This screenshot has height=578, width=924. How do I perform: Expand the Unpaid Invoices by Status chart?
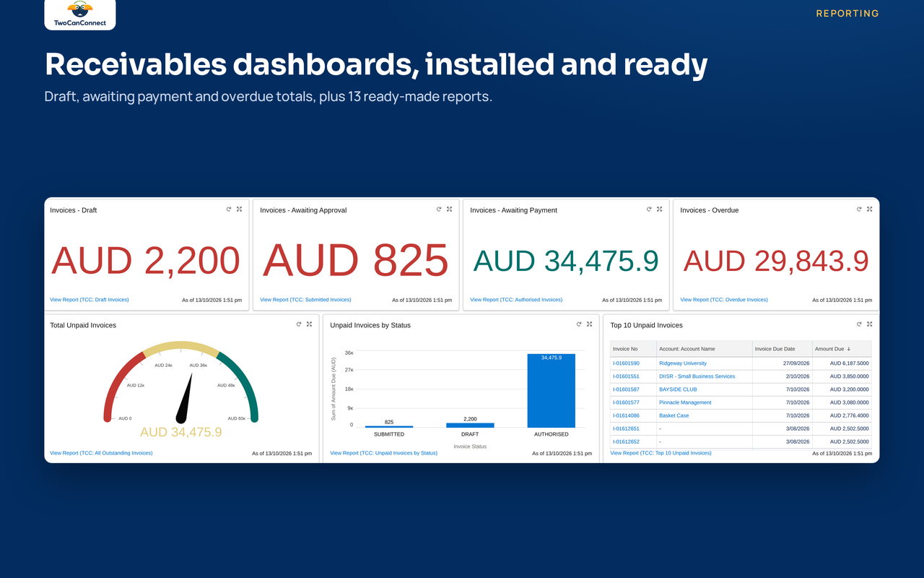(x=589, y=324)
